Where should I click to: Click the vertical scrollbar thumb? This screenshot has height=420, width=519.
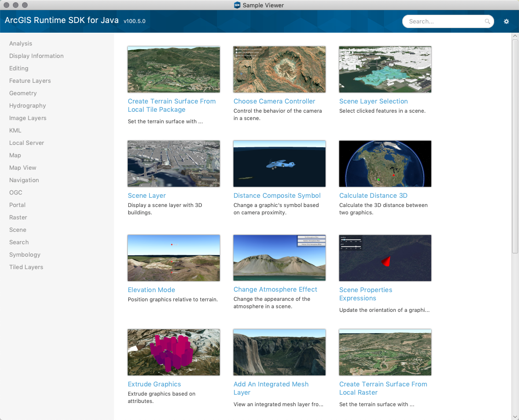point(515,146)
